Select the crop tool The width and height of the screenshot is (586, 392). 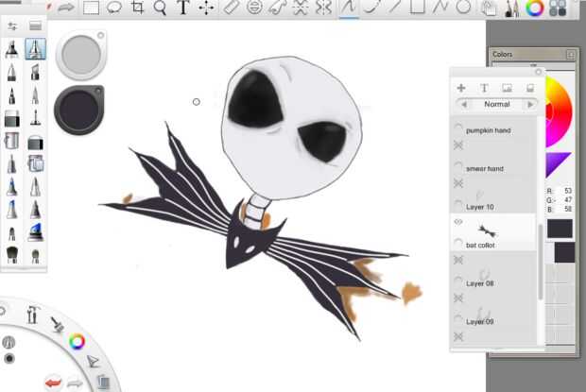(x=137, y=8)
